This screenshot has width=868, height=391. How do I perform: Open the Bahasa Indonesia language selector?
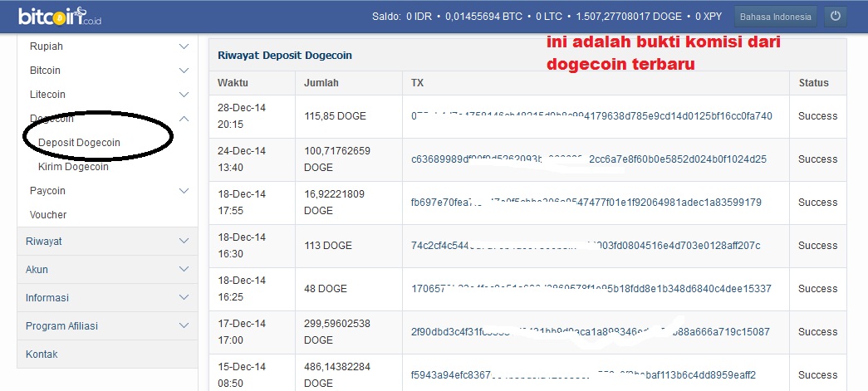[x=776, y=17]
